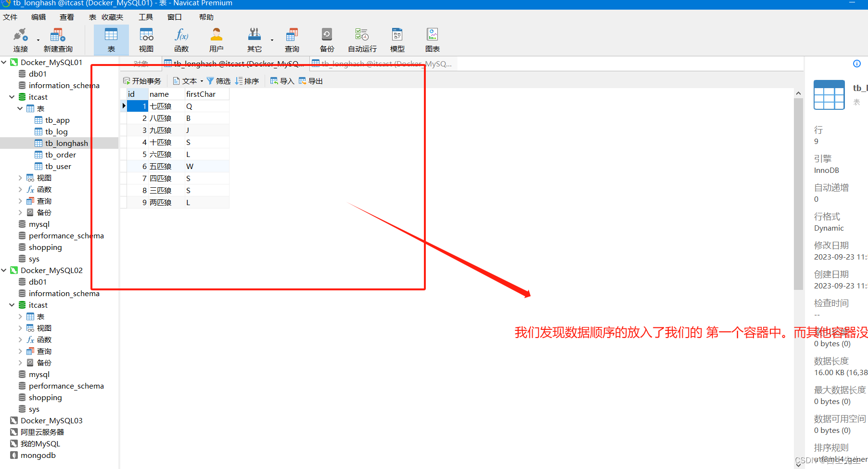868x469 pixels.
Task: Collapse the Docker_MySQL01 connection node
Action: (x=4, y=62)
